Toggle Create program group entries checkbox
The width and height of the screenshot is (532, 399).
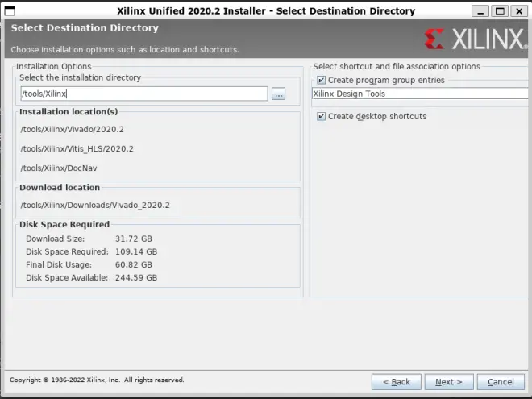(321, 80)
